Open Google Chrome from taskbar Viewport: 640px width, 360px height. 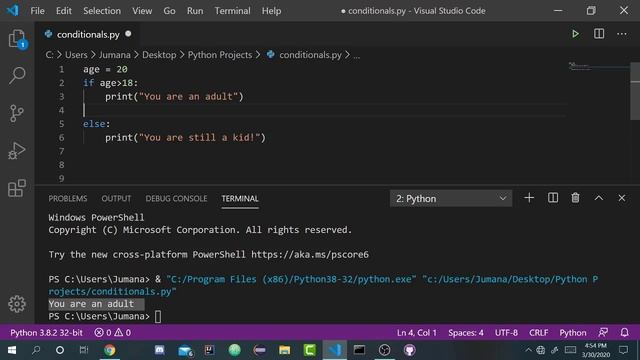pos(109,350)
